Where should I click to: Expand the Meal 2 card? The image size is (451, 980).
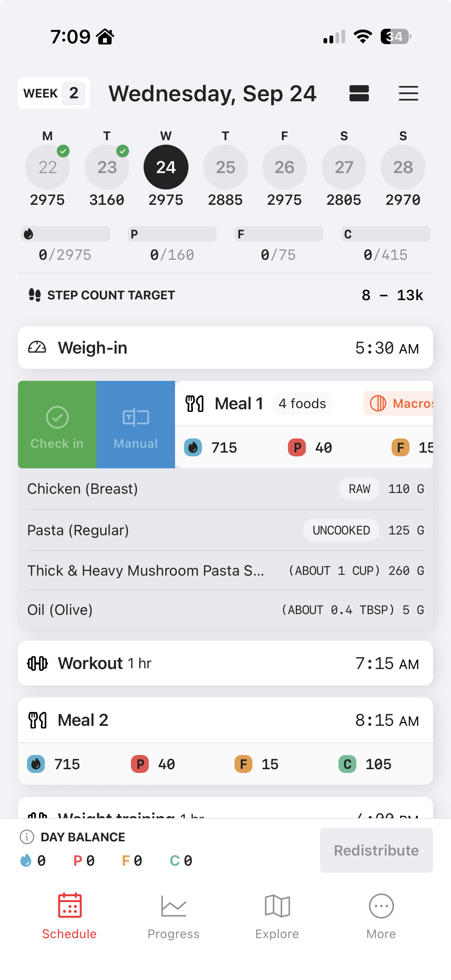(x=225, y=720)
